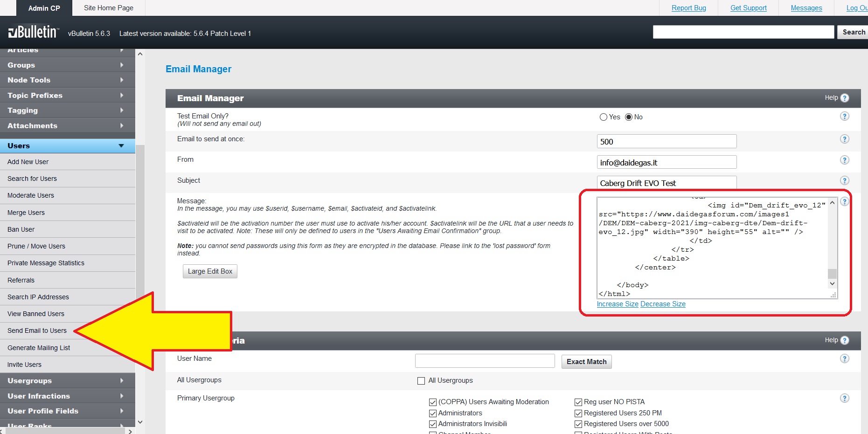This screenshot has width=868, height=434.
Task: Open help icon for the From row
Action: click(844, 160)
